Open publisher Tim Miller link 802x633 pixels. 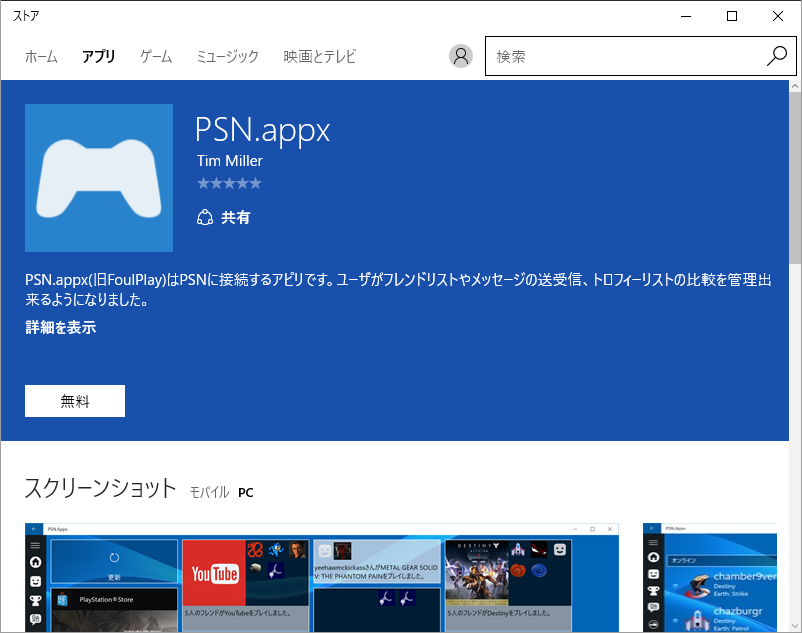click(x=230, y=161)
